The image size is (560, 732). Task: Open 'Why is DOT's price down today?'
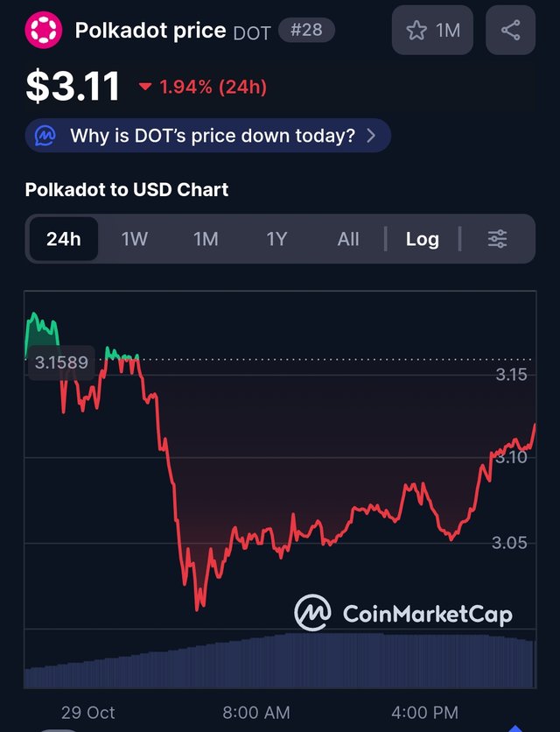[x=212, y=136]
